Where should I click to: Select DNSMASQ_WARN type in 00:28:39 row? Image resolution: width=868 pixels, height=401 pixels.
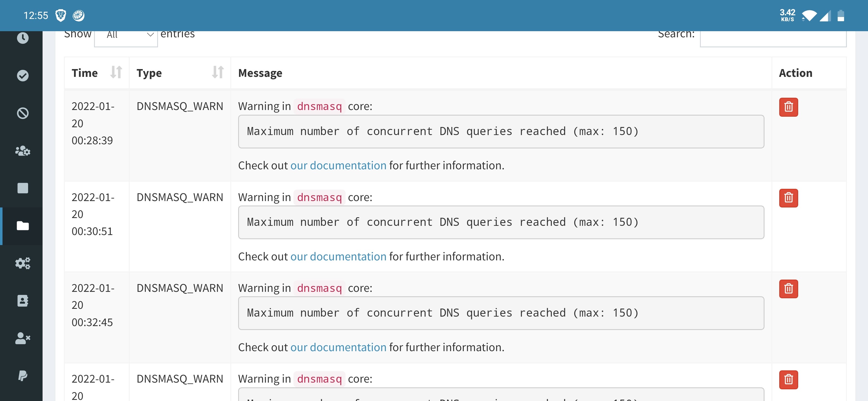tap(180, 106)
